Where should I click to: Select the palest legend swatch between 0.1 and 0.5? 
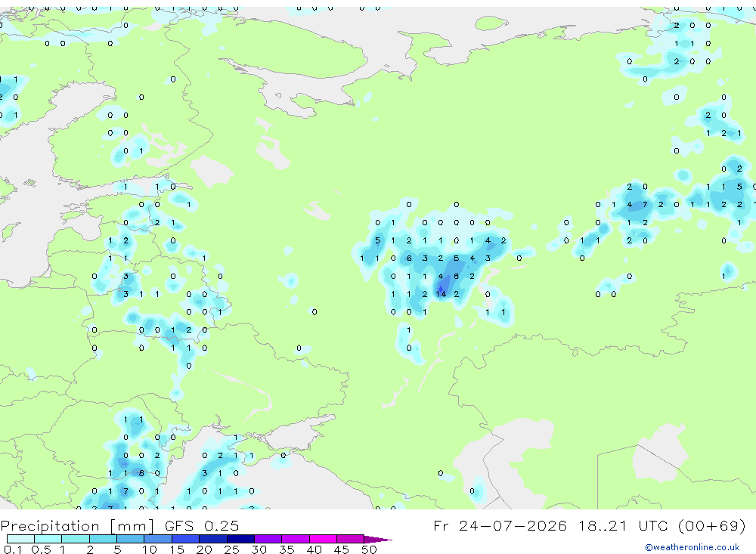[20, 539]
